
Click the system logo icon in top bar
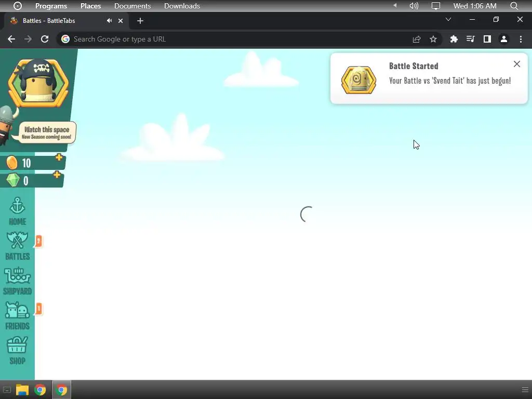click(17, 6)
